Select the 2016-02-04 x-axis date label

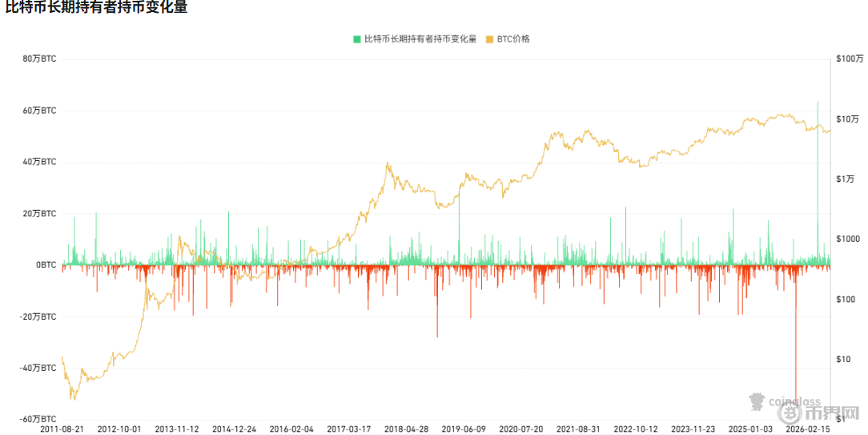point(291,429)
